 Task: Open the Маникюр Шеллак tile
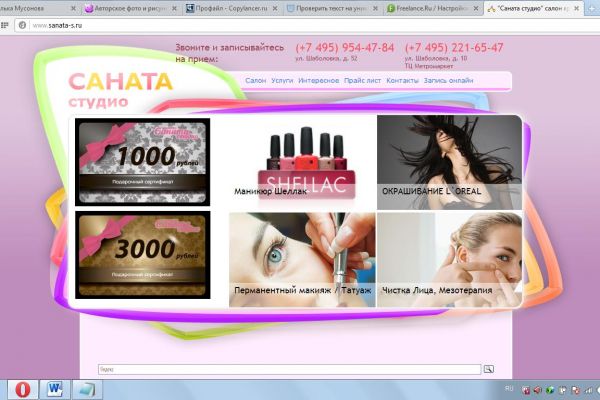coord(302,163)
